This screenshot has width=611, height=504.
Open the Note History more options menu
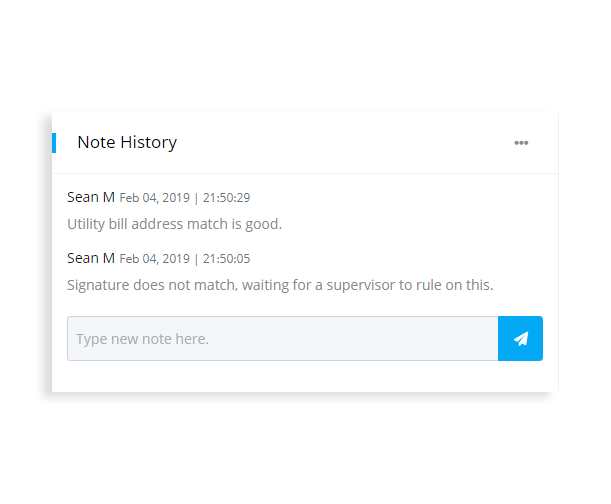[x=521, y=143]
